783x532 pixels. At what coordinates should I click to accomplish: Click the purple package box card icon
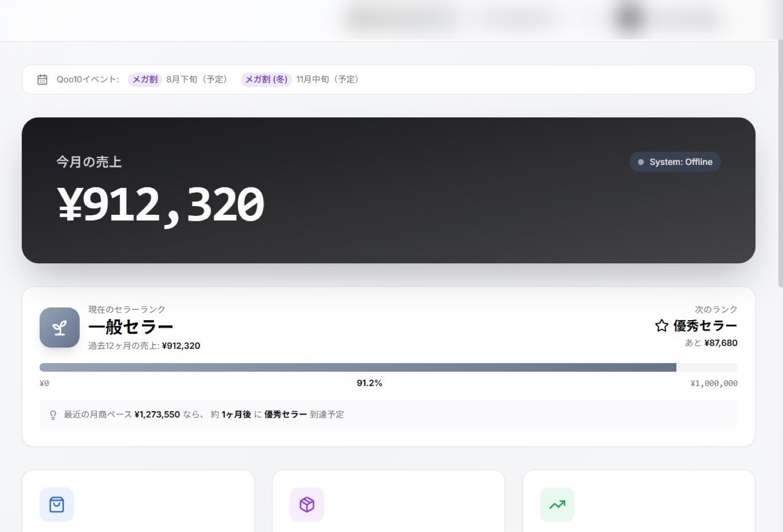[307, 505]
